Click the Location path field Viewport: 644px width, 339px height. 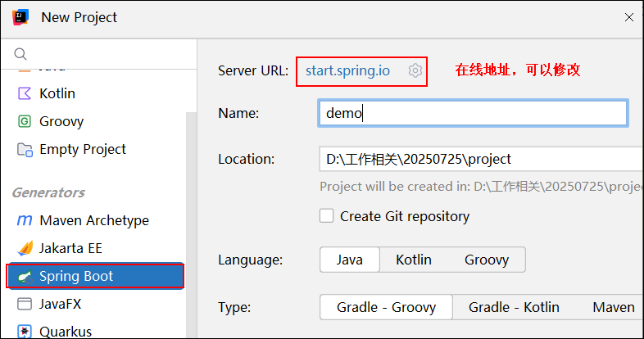click(481, 159)
